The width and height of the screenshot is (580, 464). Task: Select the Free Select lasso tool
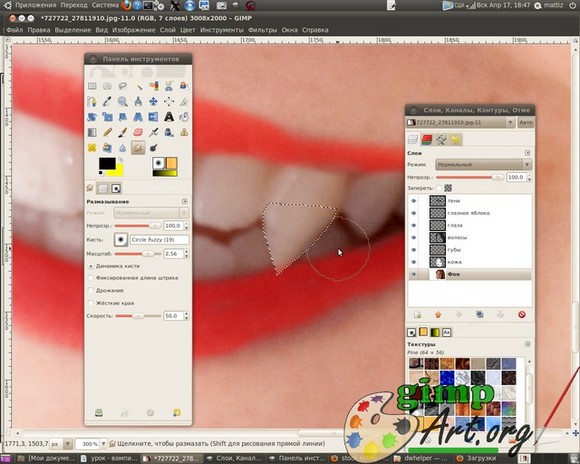point(123,86)
